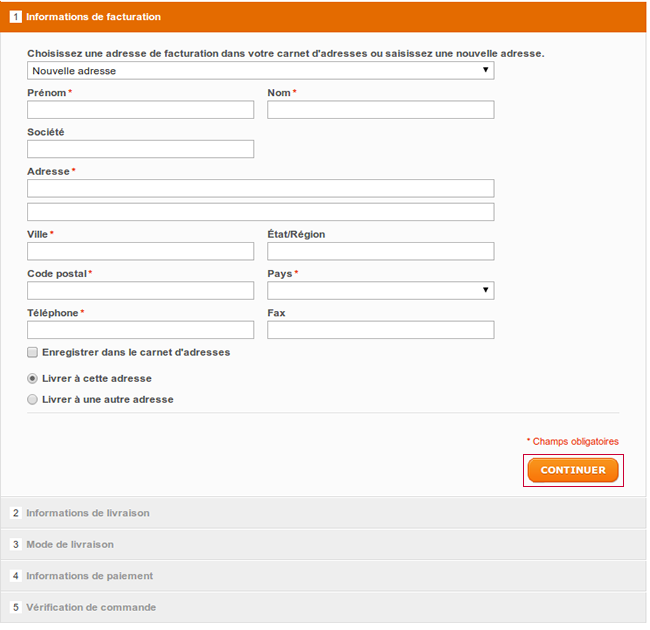The height and width of the screenshot is (630, 650).
Task: Click the Société text field
Action: 141,149
